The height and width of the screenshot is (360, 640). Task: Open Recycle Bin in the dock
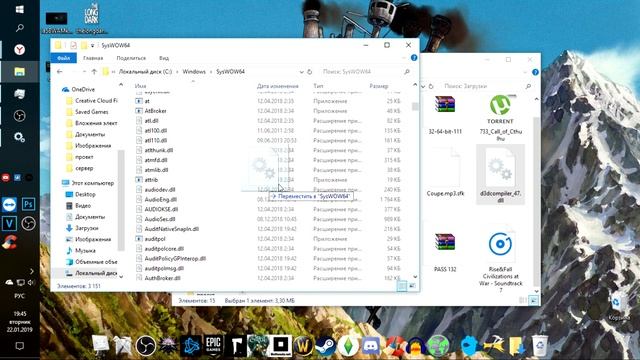540,345
